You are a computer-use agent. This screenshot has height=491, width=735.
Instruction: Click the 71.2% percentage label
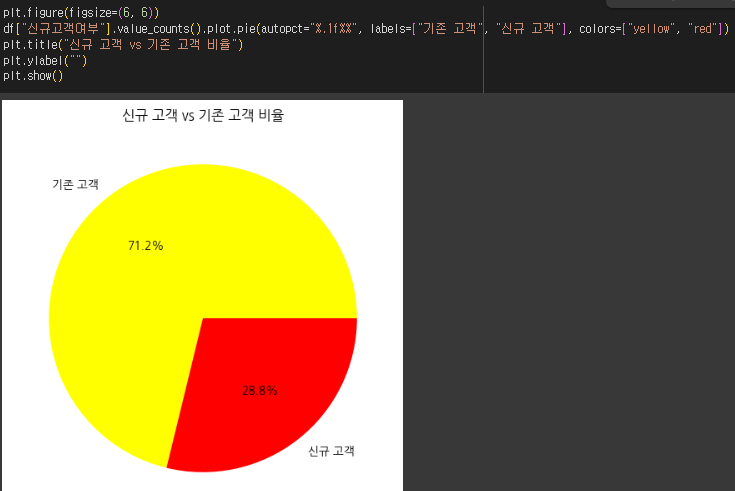click(x=146, y=246)
